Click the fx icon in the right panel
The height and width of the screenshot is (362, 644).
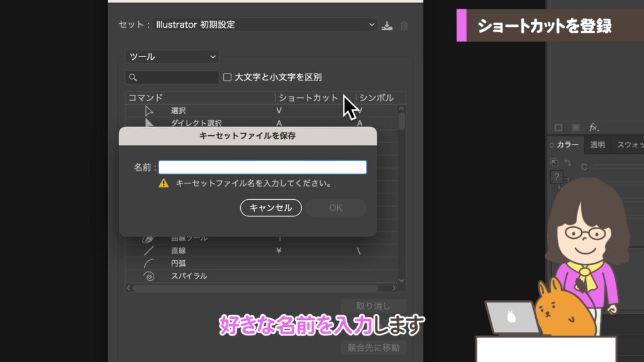pos(594,128)
